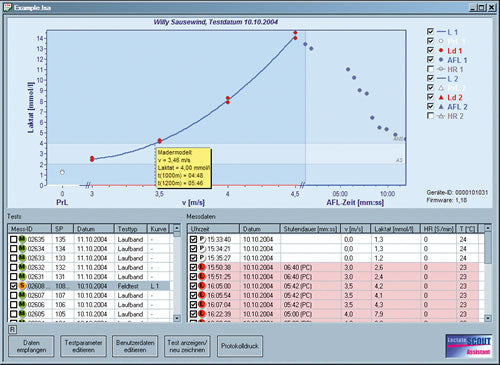
Task: Click the red L icon at 15:50:38
Action: [202, 267]
